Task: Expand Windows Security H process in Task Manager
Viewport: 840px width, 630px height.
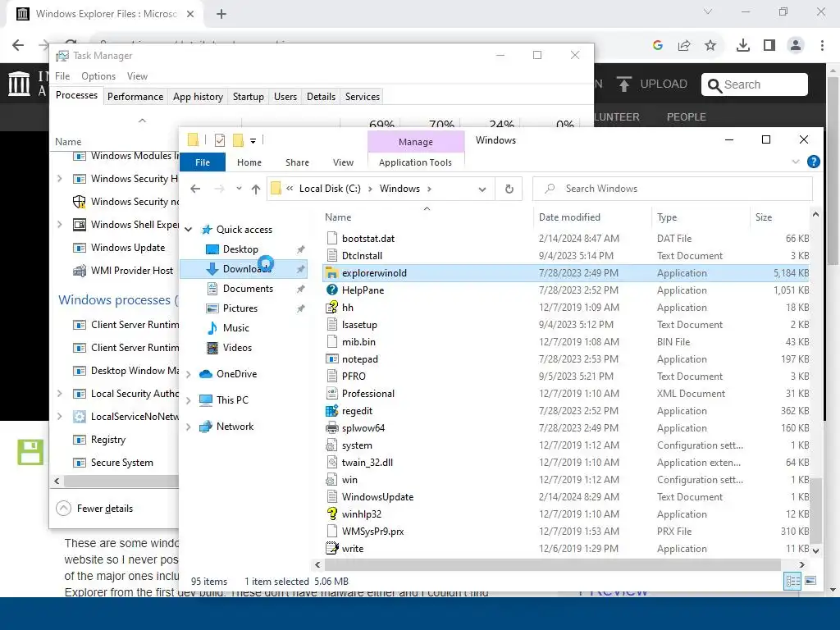Action: pos(59,178)
